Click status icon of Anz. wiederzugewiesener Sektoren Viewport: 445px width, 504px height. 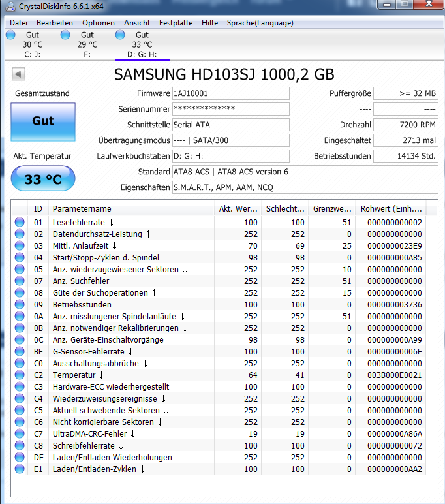click(x=20, y=269)
